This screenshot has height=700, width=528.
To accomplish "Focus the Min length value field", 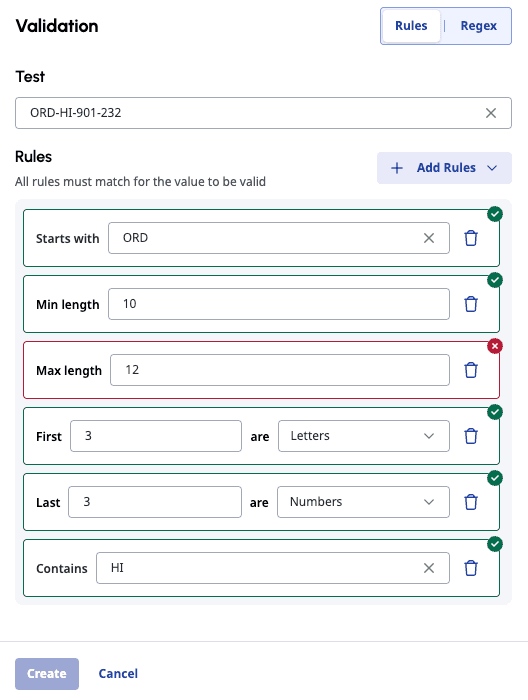I will click(x=279, y=304).
